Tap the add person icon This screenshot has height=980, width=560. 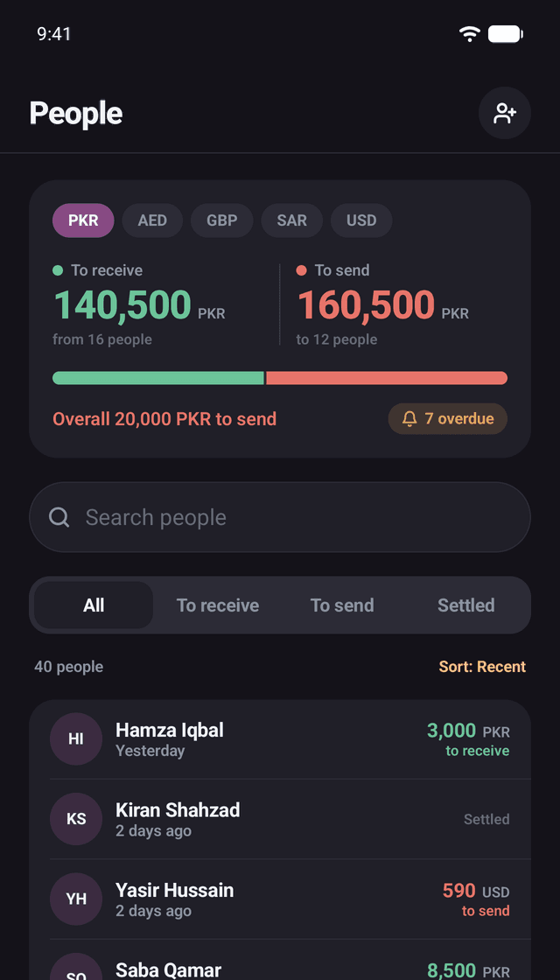coord(504,113)
